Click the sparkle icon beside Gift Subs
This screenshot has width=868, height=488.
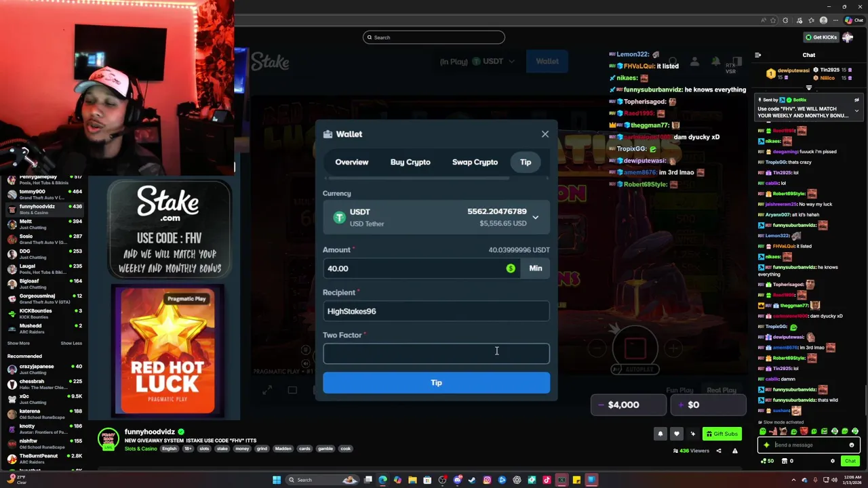tap(693, 434)
